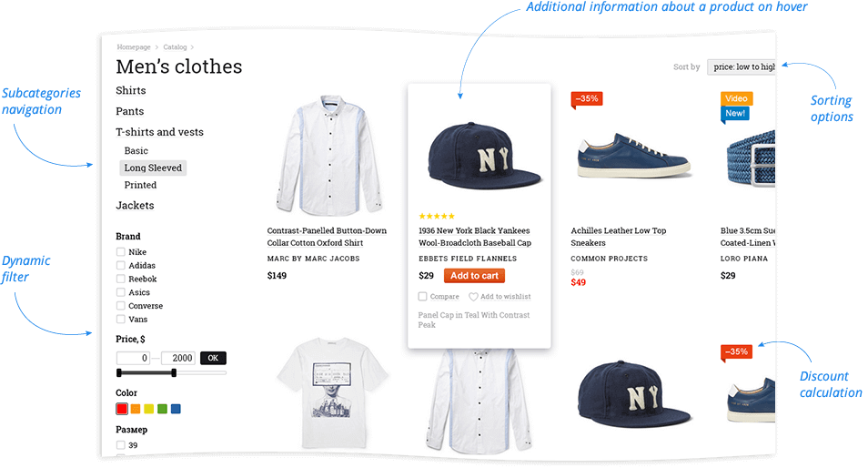Click the Video badge on the belt

coord(736,98)
